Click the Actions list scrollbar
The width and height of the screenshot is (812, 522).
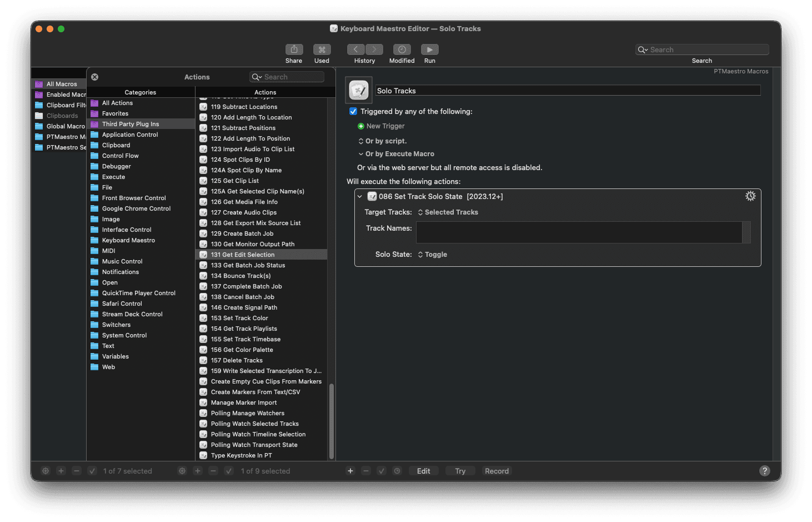(x=332, y=421)
